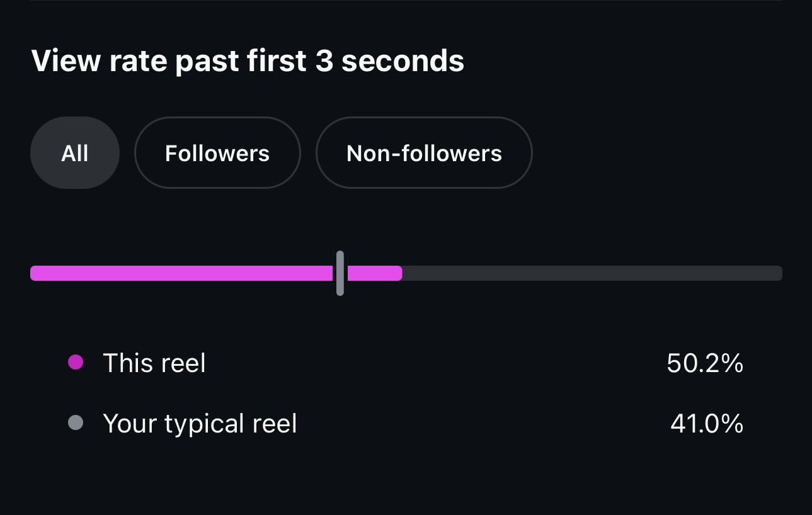Select the All audience filter

(75, 153)
